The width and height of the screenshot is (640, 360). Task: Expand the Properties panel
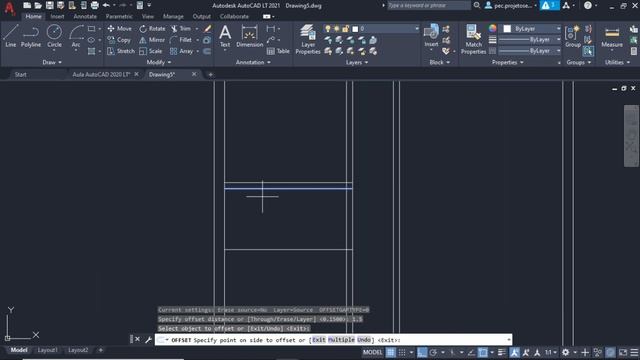click(507, 62)
